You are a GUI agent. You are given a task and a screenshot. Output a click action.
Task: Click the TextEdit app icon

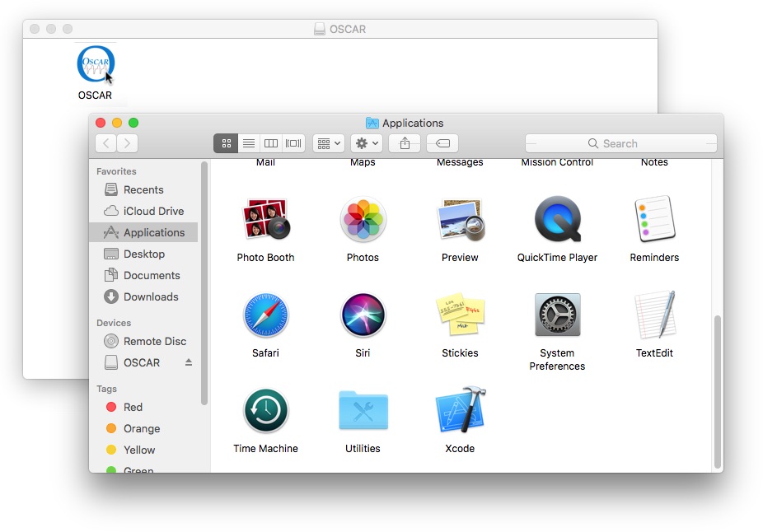tap(655, 315)
